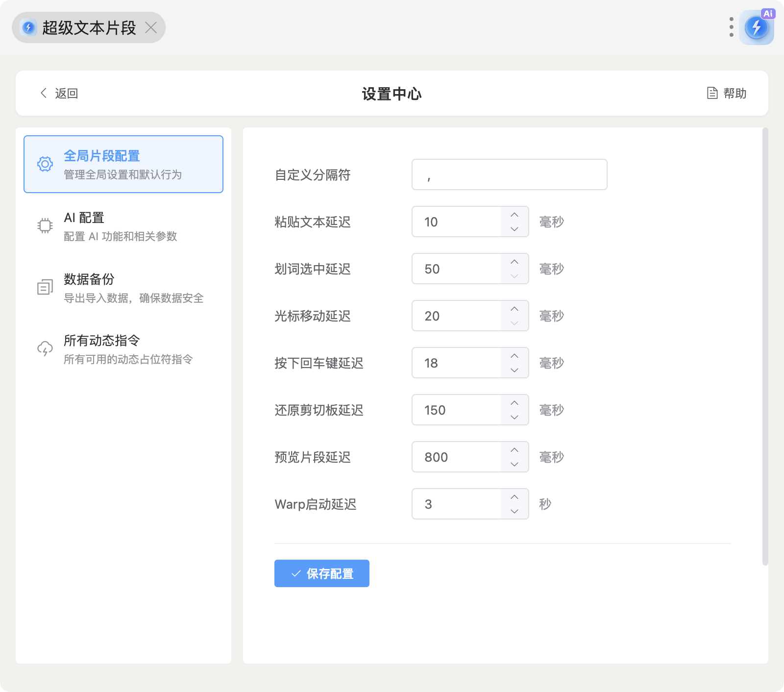Click the chip icon for AI 配置
The width and height of the screenshot is (784, 692).
(45, 225)
